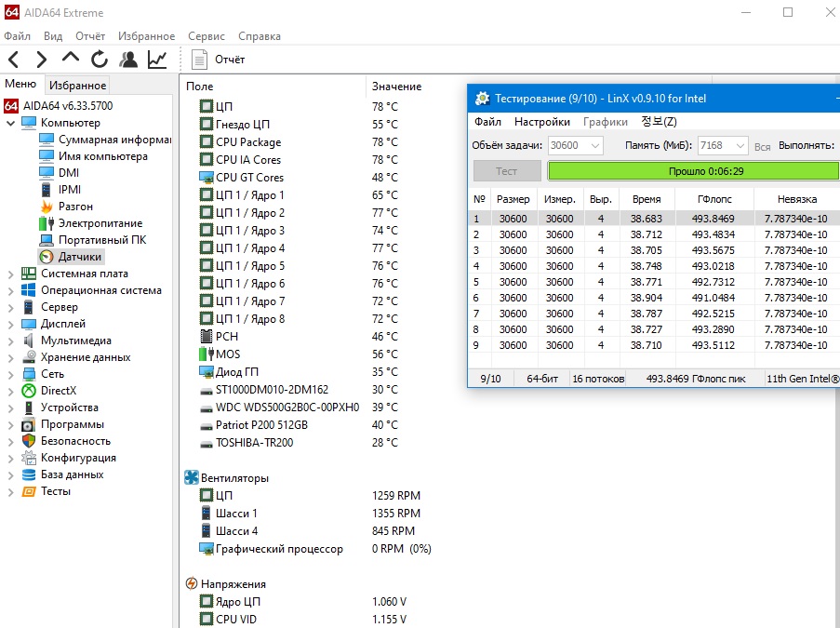Click the Разгон flame icon
The image size is (840, 628).
(x=47, y=207)
